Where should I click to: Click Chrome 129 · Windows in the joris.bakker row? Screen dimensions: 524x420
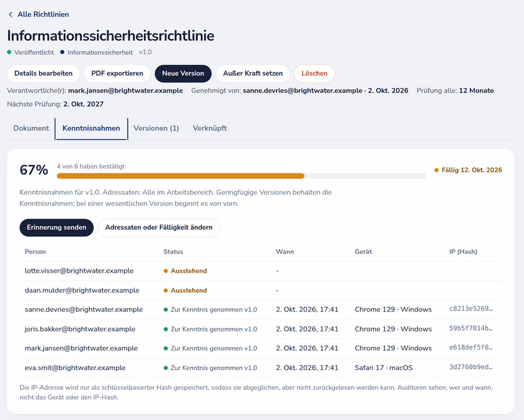[x=393, y=329]
